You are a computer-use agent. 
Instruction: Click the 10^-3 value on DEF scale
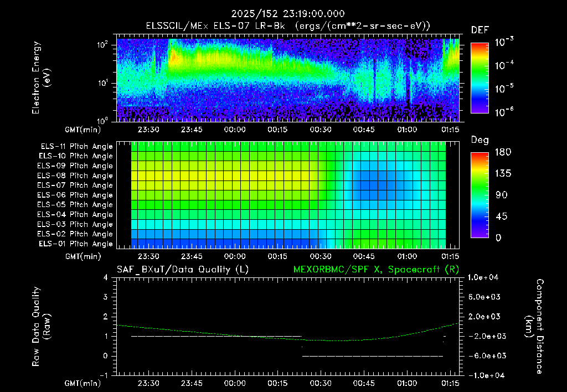pyautogui.click(x=504, y=42)
